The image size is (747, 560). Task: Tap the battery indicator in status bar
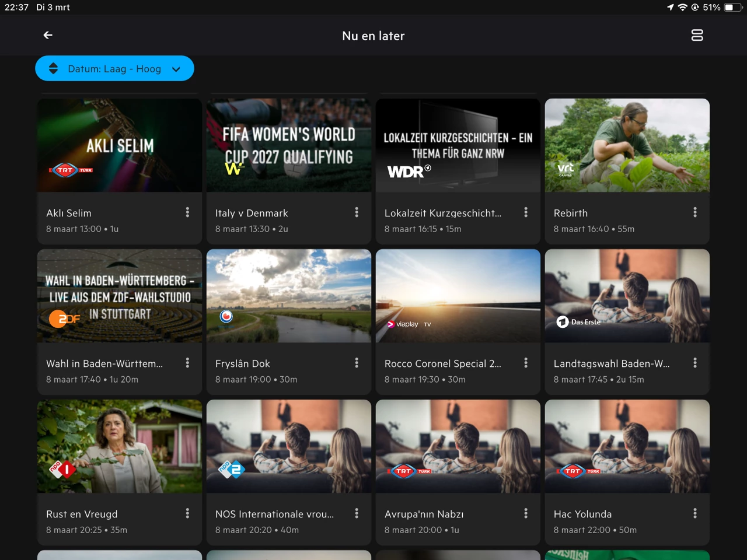click(732, 8)
